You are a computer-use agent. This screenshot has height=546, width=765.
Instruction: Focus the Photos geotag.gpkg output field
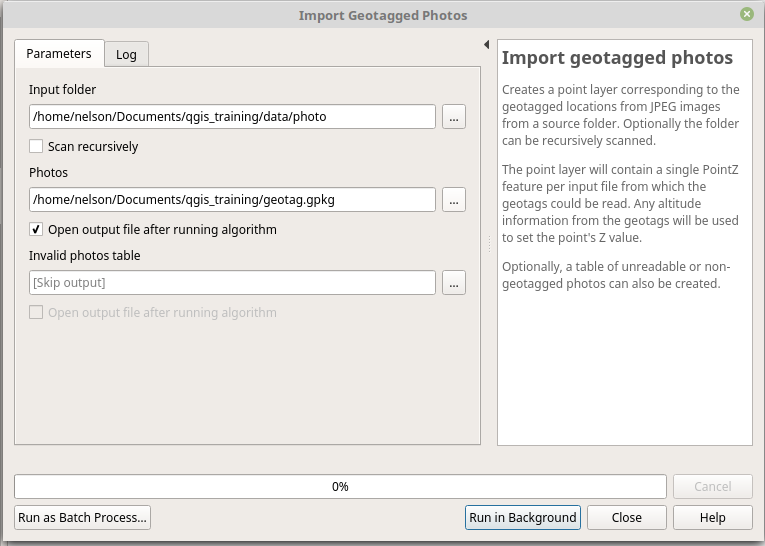coord(232,200)
